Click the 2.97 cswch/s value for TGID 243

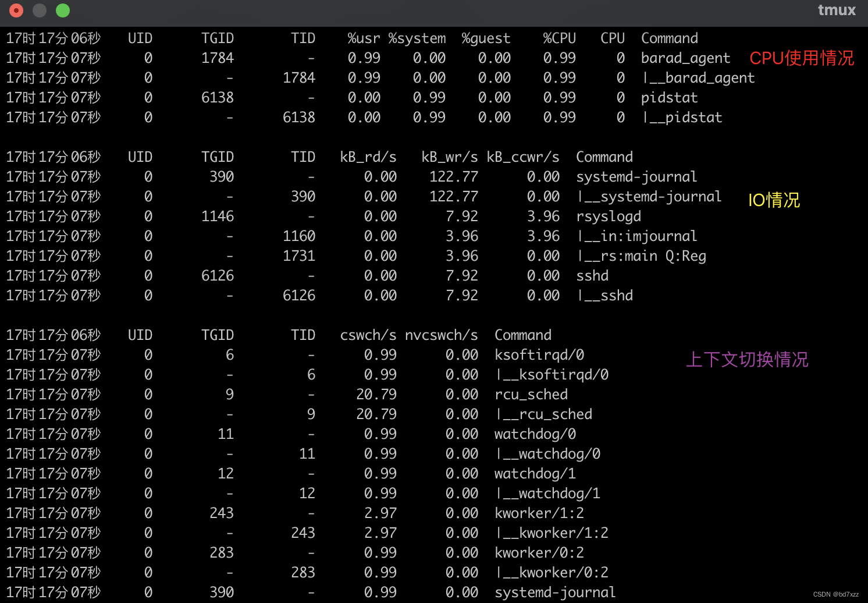380,513
